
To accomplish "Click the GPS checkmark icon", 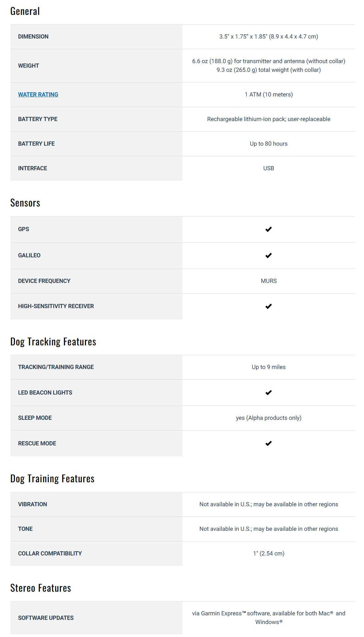I will 268,229.
